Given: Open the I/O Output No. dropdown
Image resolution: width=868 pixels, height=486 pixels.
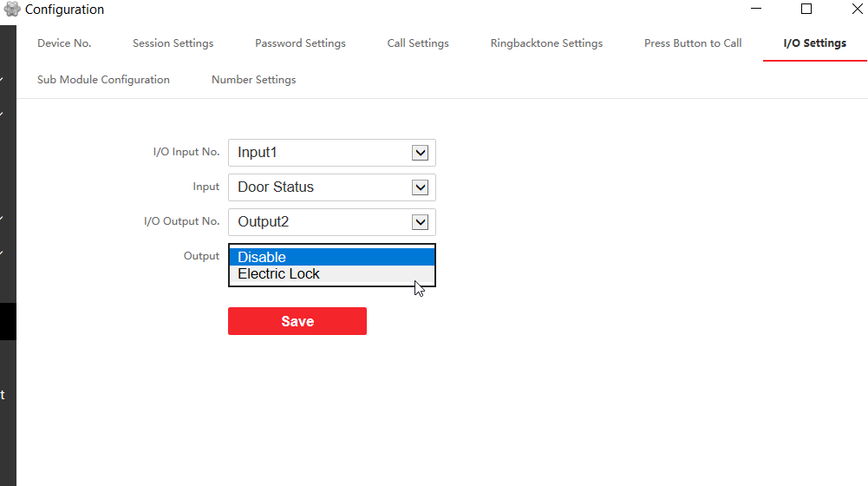Looking at the screenshot, I should 420,222.
